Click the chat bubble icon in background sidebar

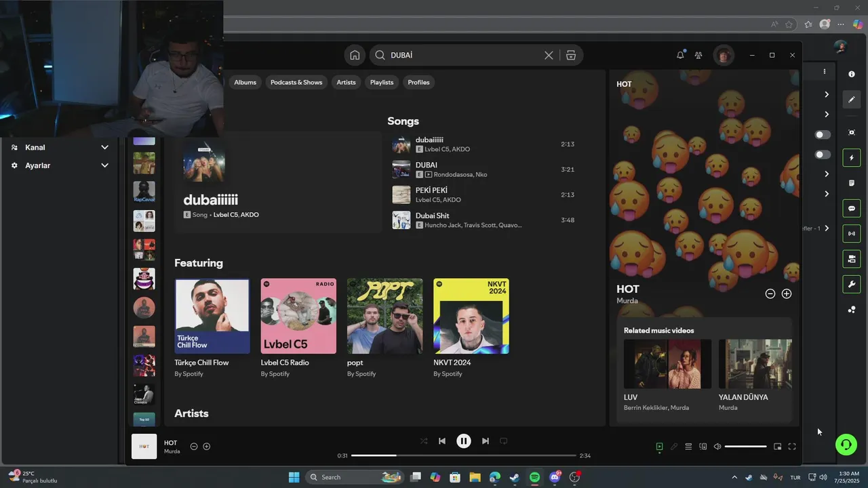pyautogui.click(x=852, y=208)
